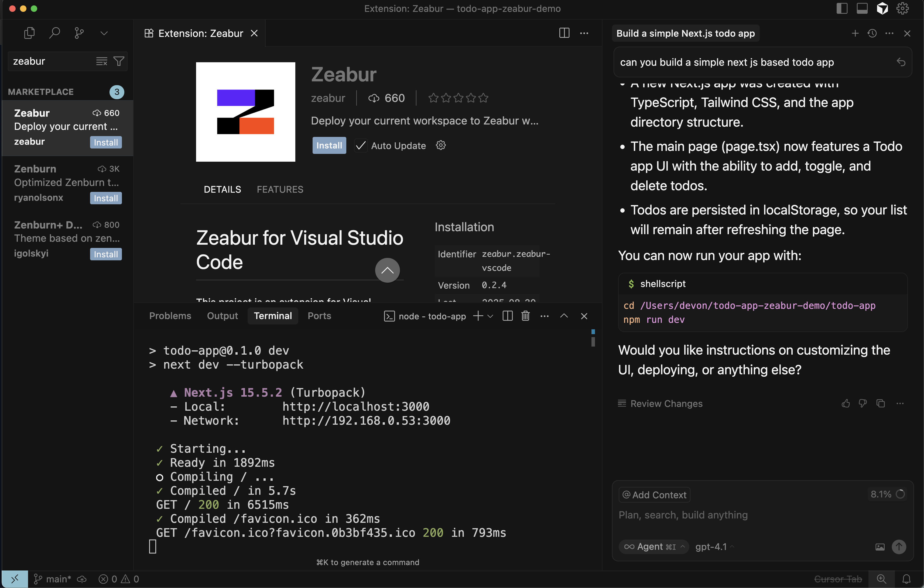Open remote window button in status bar

(x=15, y=579)
